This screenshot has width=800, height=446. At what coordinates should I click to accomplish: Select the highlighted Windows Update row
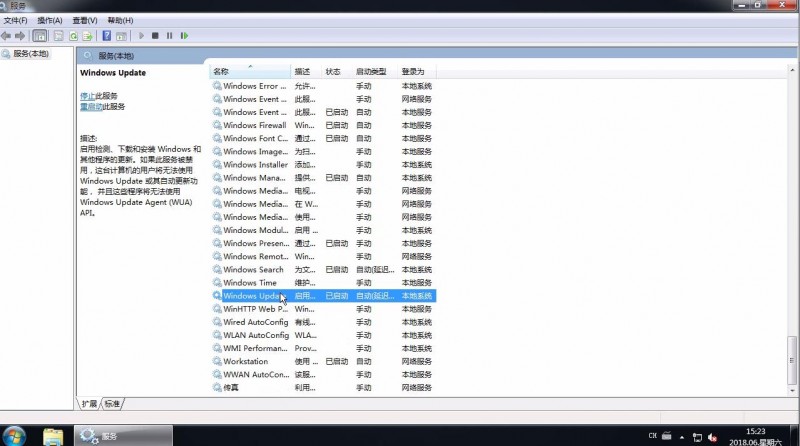pyautogui.click(x=323, y=296)
